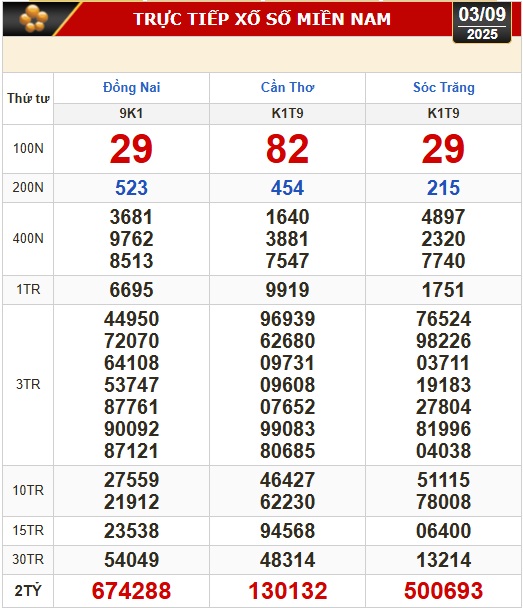Select the Cần Thơ 100N result 82

click(287, 149)
